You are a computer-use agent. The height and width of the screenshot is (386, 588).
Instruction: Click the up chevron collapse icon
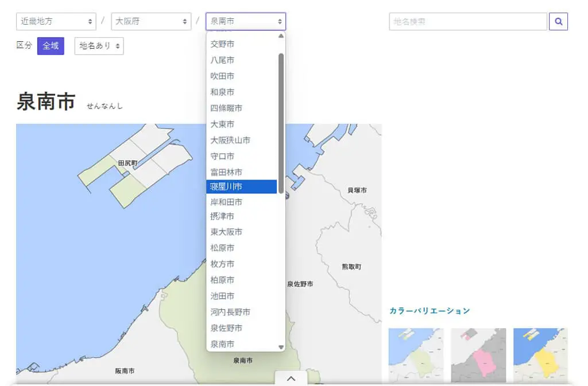(291, 379)
